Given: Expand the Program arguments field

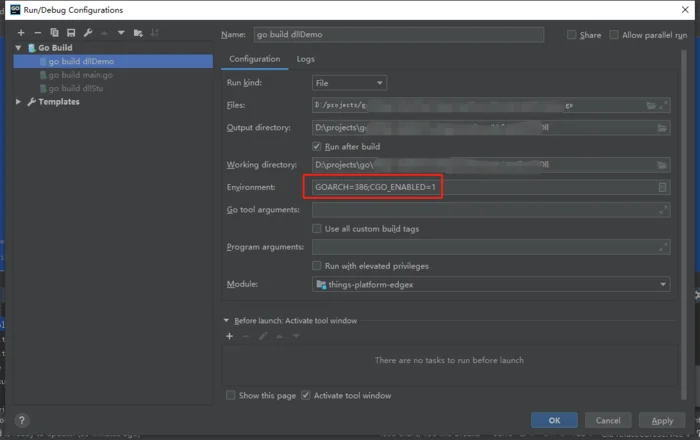Looking at the screenshot, I should (x=663, y=247).
